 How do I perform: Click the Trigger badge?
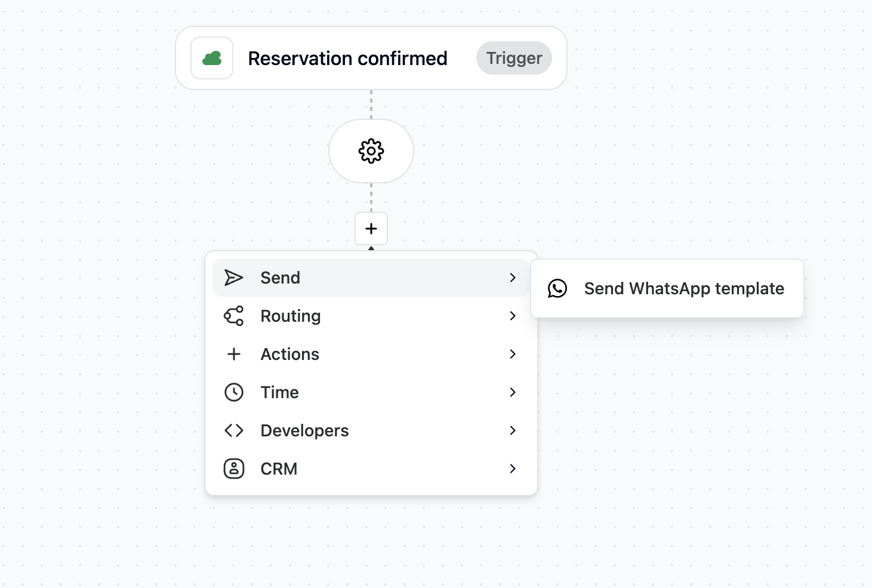click(x=514, y=58)
